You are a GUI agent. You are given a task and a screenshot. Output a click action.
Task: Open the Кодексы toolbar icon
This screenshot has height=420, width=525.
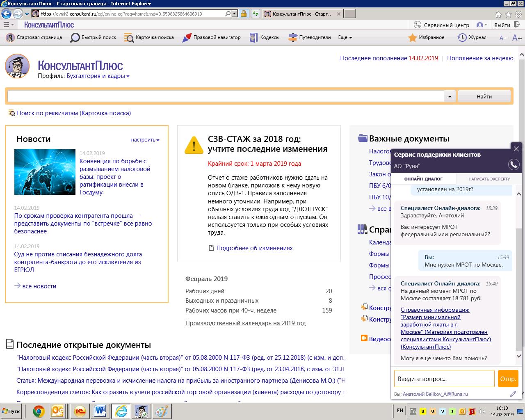pyautogui.click(x=253, y=38)
